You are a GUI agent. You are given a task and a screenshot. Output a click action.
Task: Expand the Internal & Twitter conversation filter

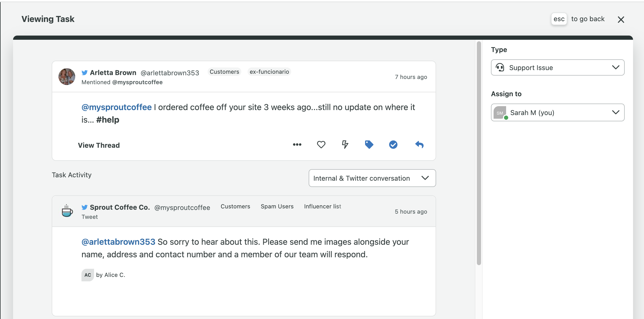(x=372, y=178)
